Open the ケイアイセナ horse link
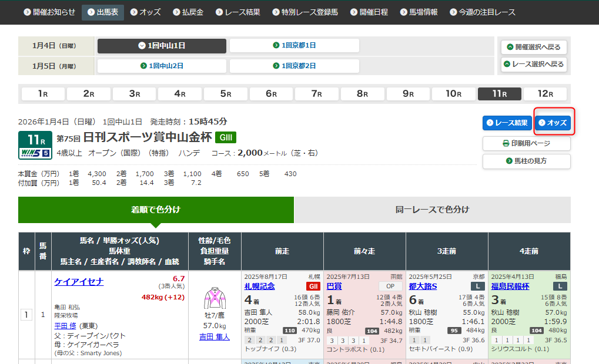Viewport: 599px width, 364px height. pyautogui.click(x=79, y=282)
